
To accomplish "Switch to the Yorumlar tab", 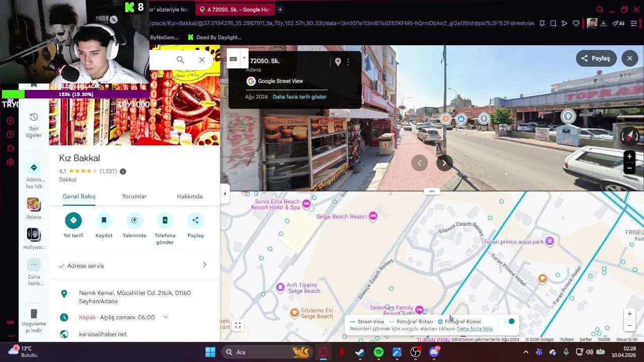I will pos(134,197).
